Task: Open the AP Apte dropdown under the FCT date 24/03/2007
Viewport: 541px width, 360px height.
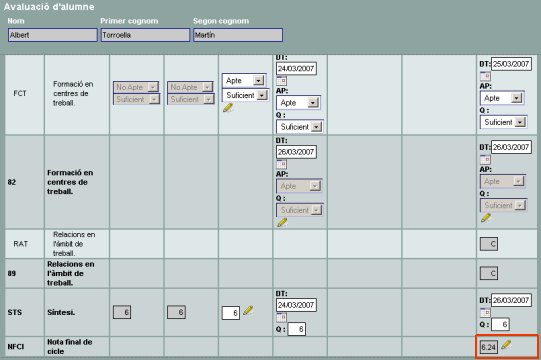Action: click(x=298, y=103)
